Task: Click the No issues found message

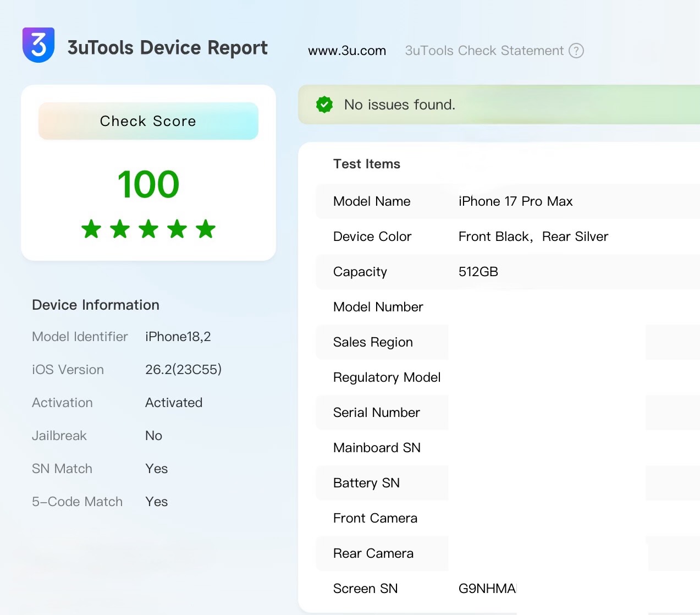Action: (400, 105)
